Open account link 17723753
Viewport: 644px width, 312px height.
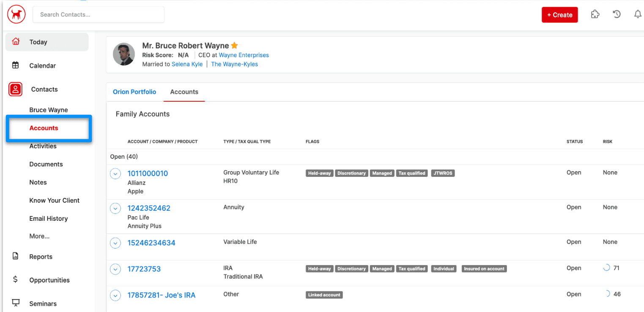[x=144, y=269]
